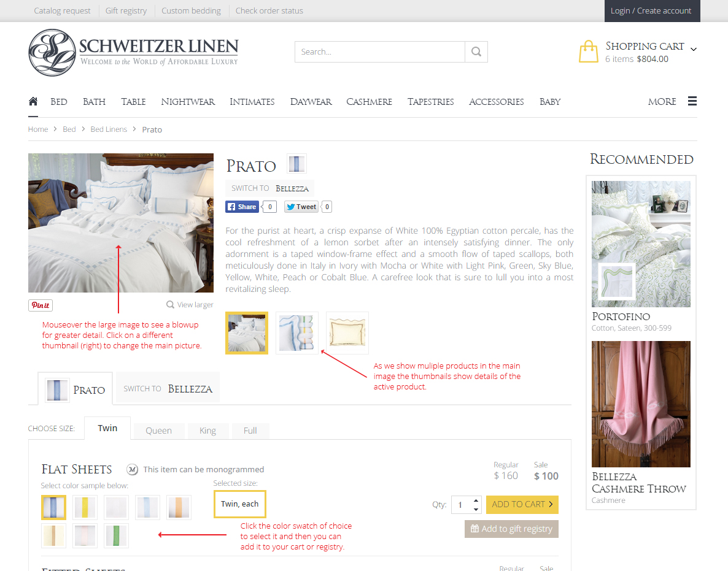Click the Search input field

point(379,52)
